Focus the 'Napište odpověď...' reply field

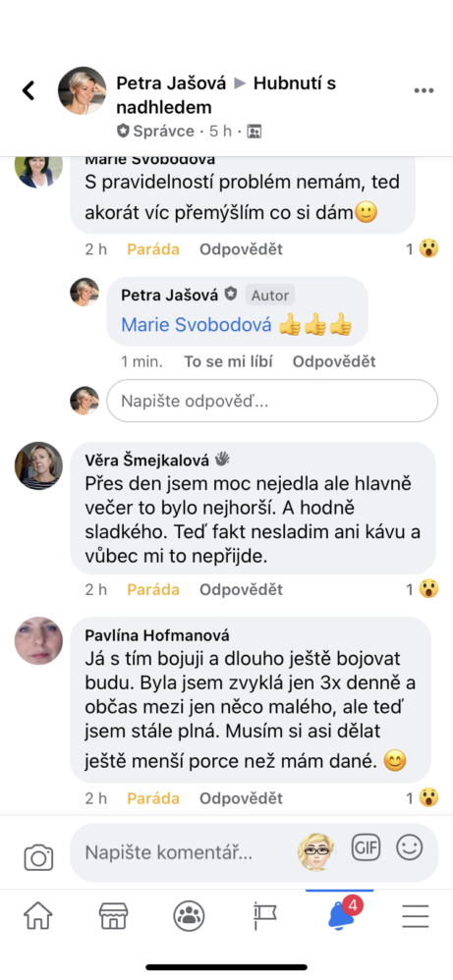(272, 401)
